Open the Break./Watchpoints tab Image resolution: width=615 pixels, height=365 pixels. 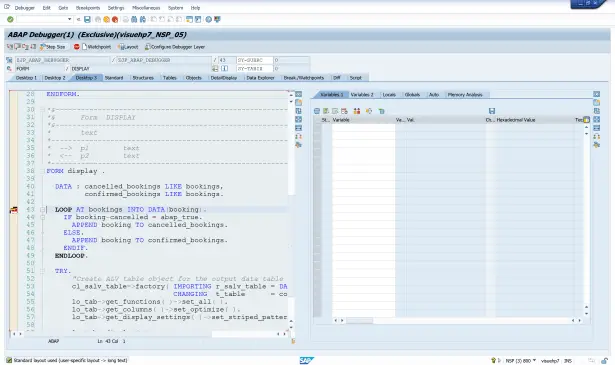click(304, 78)
